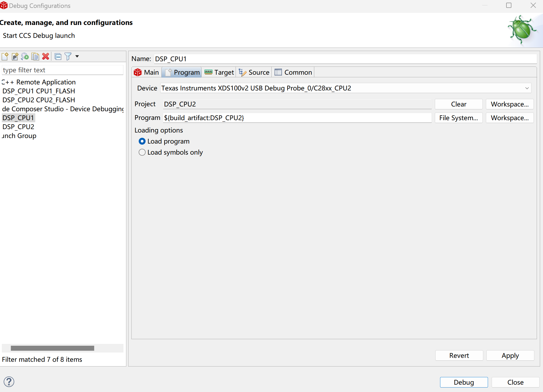
Task: Delete the selected configuration with the red X
Action: (x=46, y=57)
